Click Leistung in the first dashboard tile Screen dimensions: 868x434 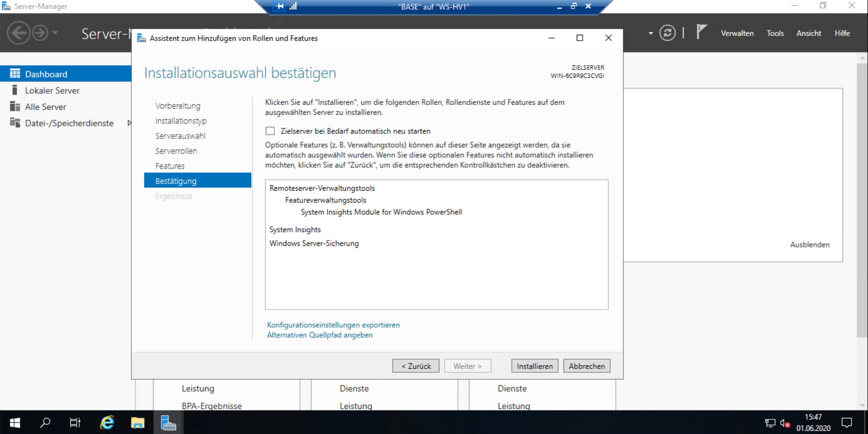[198, 388]
